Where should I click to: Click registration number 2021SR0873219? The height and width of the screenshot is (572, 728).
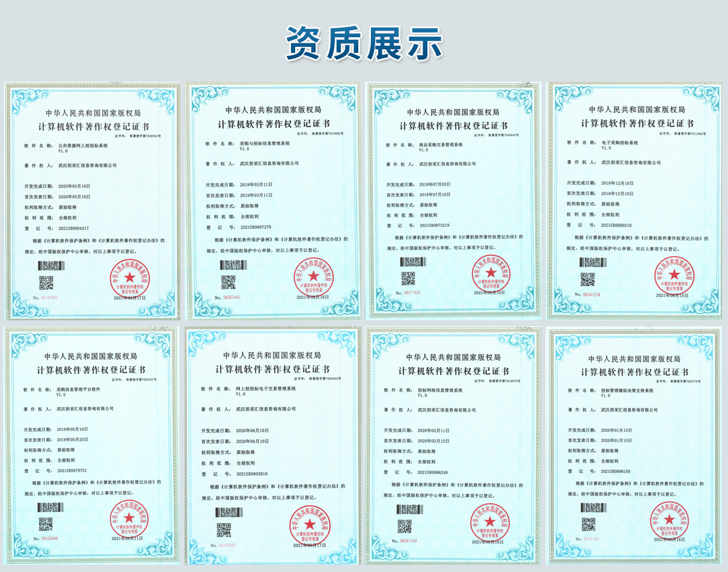(435, 225)
